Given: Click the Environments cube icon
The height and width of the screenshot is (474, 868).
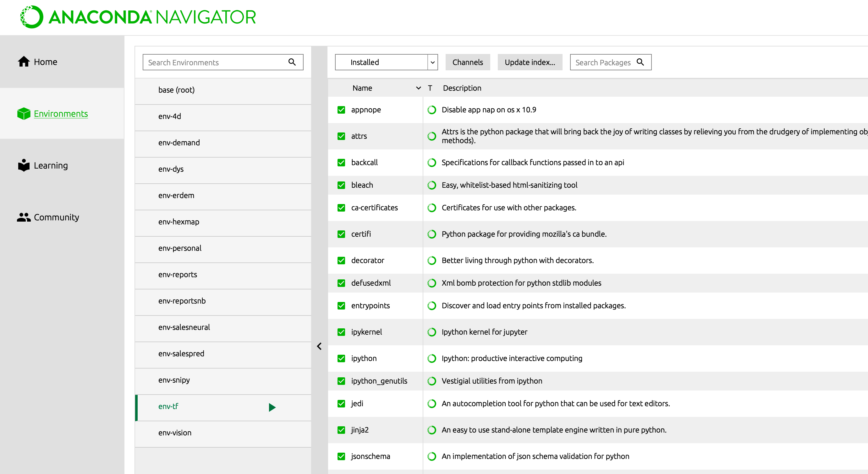Looking at the screenshot, I should coord(24,113).
